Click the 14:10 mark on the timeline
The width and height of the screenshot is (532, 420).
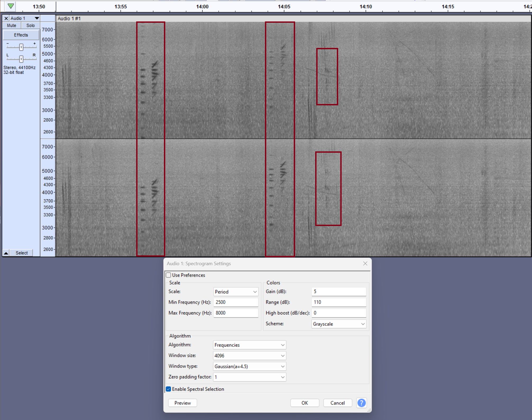[366, 6]
